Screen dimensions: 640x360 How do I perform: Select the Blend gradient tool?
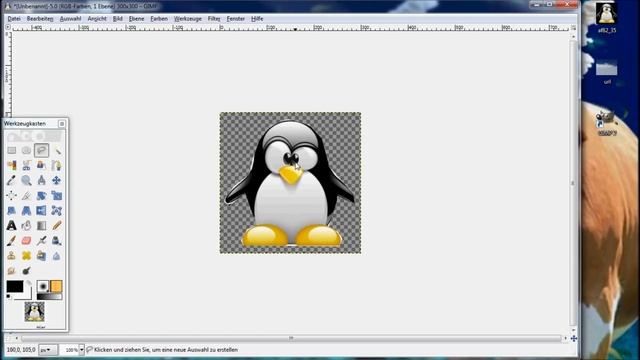[x=41, y=225]
